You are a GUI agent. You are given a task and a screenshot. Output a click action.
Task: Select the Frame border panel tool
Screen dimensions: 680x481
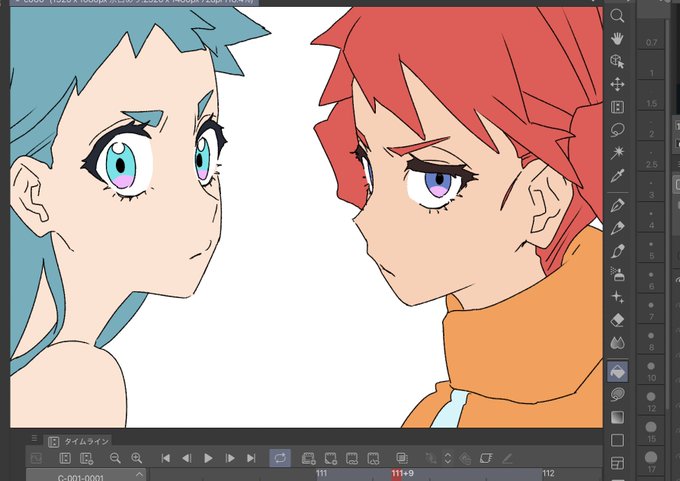pos(617,463)
